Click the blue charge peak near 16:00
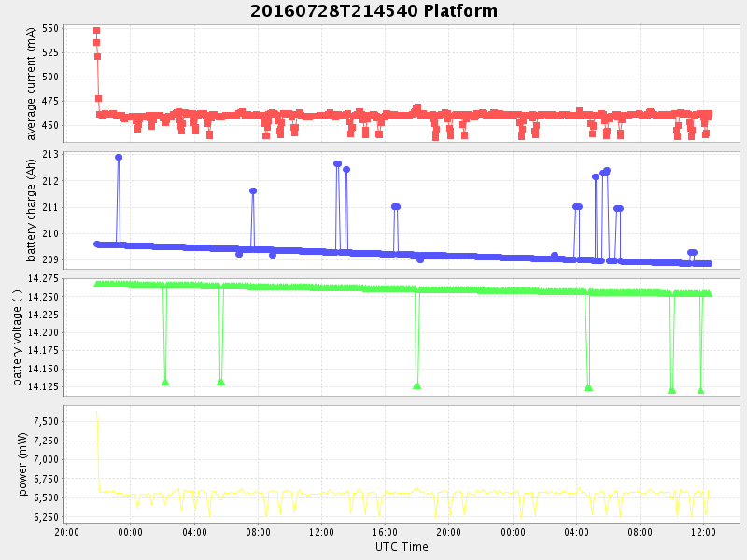This screenshot has width=747, height=560. [396, 207]
